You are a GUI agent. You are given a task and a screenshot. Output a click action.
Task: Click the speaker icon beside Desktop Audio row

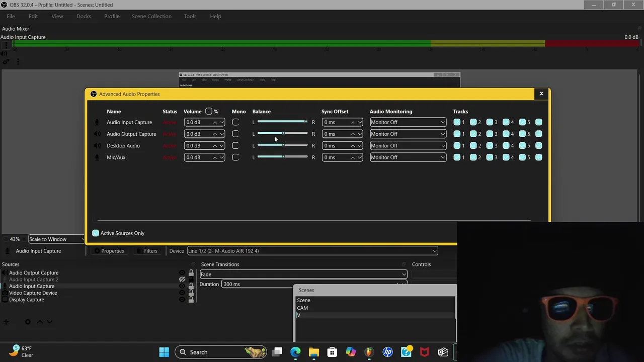(x=97, y=146)
